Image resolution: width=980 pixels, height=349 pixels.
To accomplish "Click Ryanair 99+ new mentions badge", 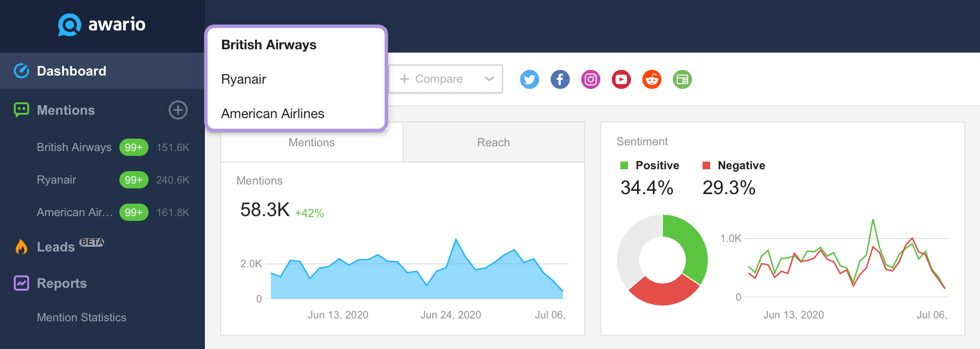I will [134, 180].
